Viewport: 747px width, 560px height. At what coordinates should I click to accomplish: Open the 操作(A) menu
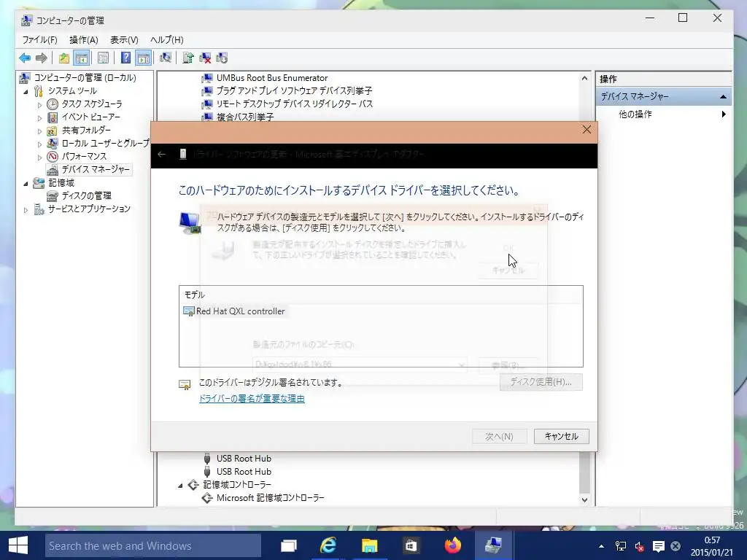click(x=83, y=40)
